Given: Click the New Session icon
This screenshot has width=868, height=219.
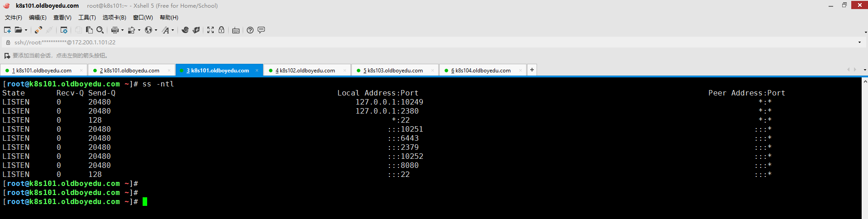Looking at the screenshot, I should [x=7, y=30].
